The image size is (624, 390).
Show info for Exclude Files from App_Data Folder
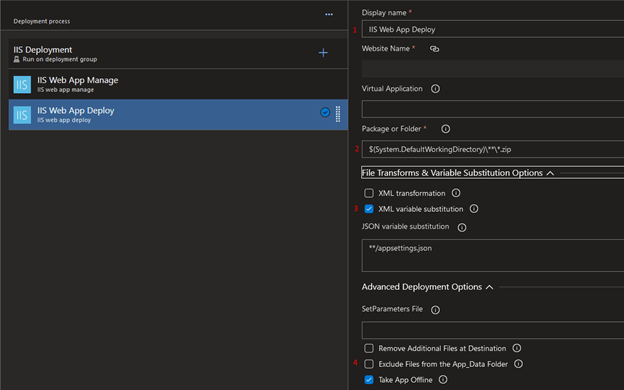point(519,364)
